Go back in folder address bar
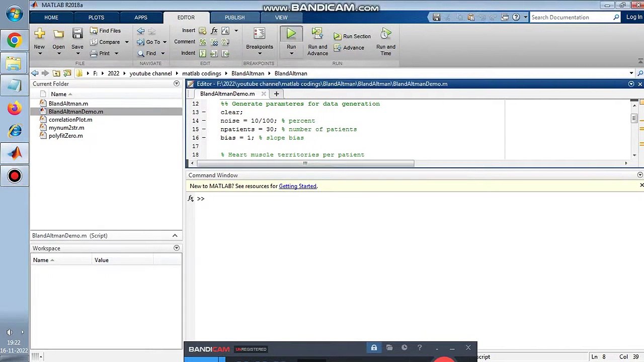The height and width of the screenshot is (362, 644). (x=35, y=73)
